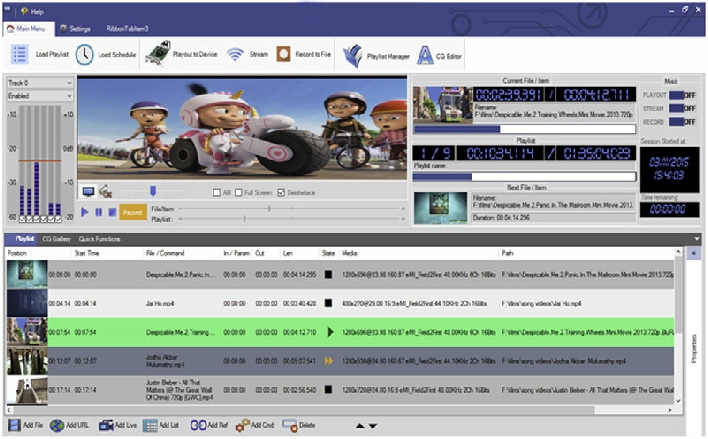This screenshot has width=708, height=439.
Task: Add URL to the playlist
Action: pyautogui.click(x=69, y=425)
